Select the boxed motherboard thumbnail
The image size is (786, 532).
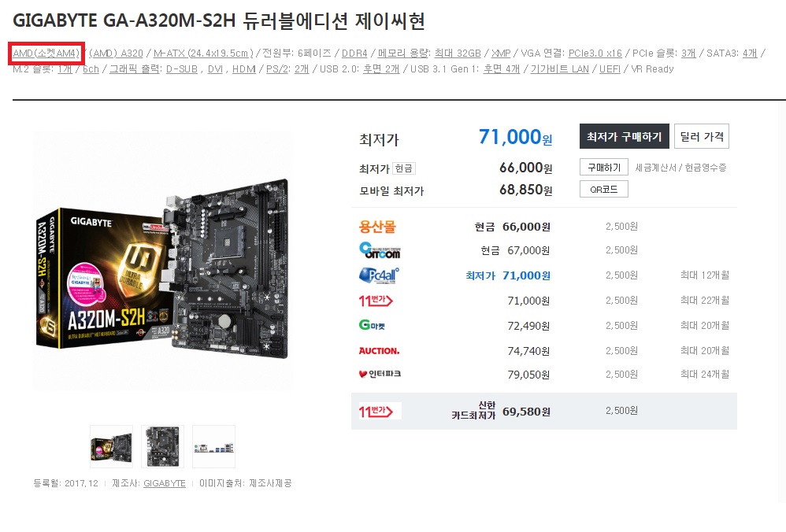click(x=111, y=447)
